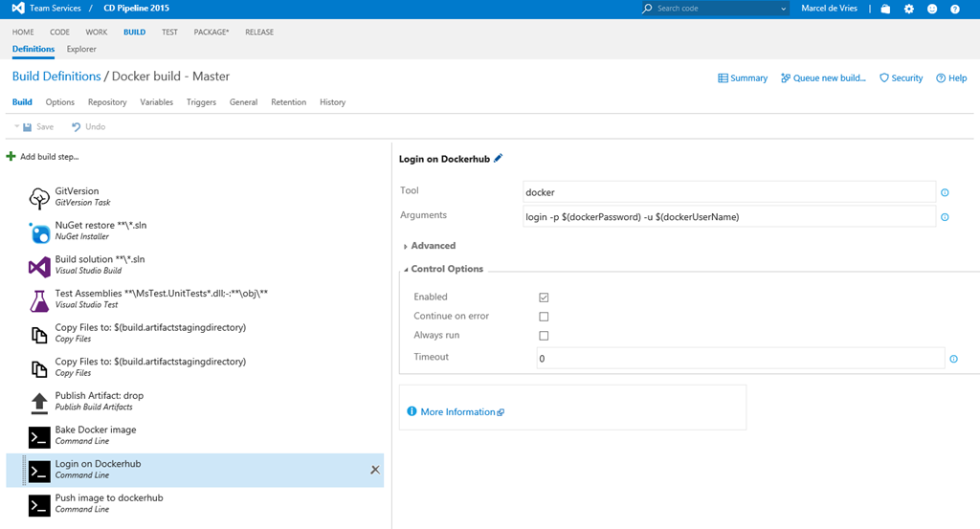Viewport: 980px width, 529px height.
Task: Click Queue new build link
Action: (x=823, y=78)
